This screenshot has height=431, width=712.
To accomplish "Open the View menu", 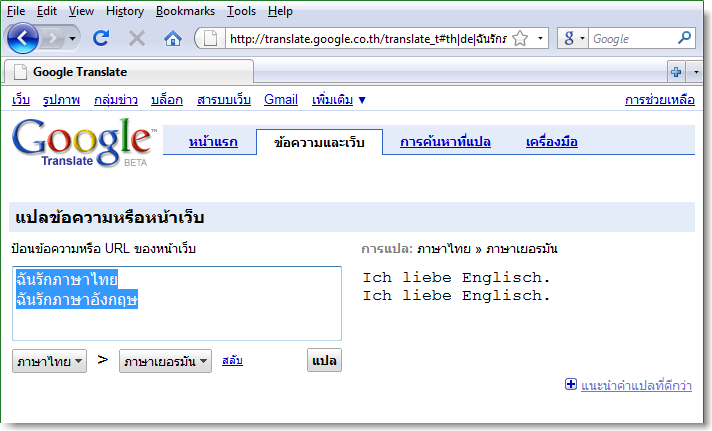I will tap(81, 11).
